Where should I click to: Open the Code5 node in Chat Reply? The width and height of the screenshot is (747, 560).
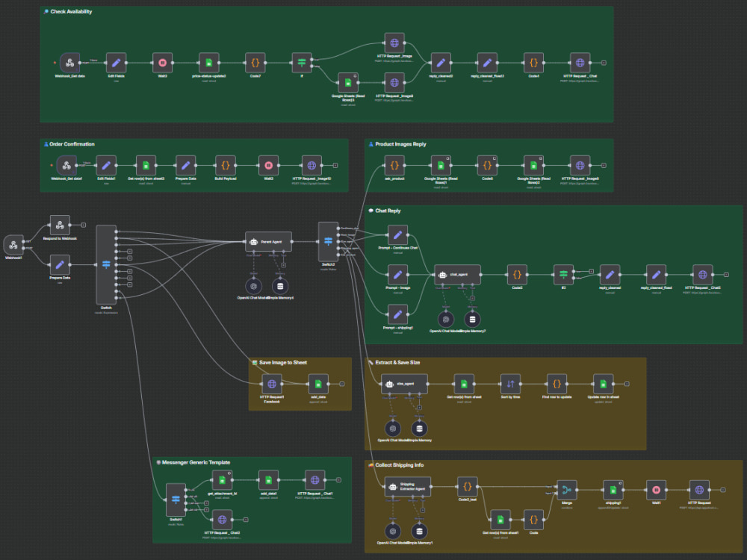(517, 274)
